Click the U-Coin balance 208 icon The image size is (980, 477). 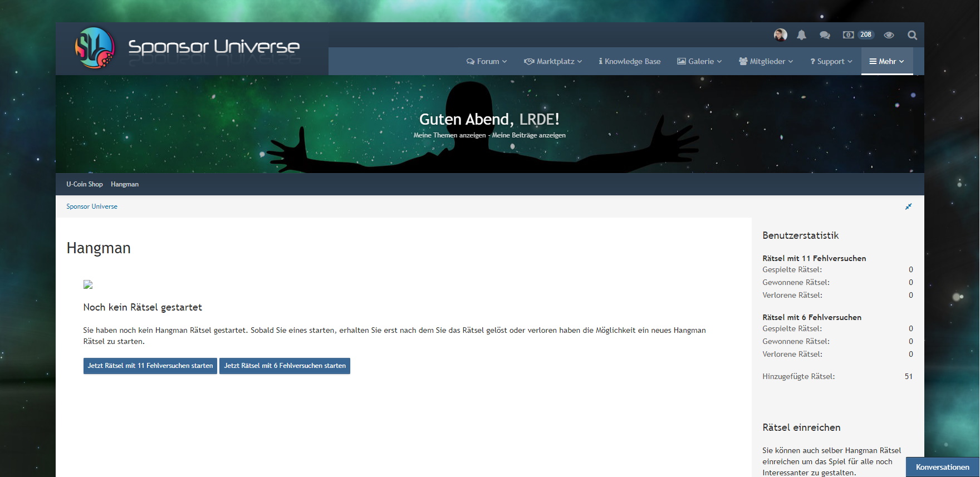[858, 35]
